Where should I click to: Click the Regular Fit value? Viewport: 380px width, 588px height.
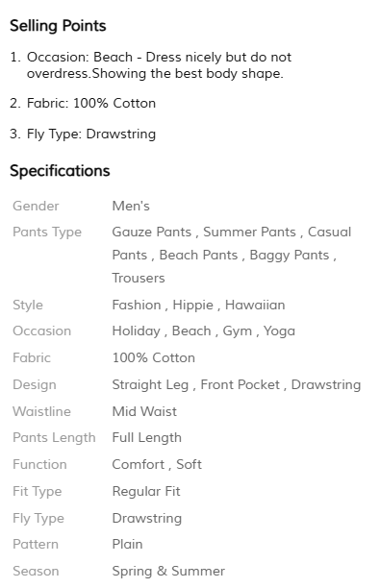coord(146,492)
